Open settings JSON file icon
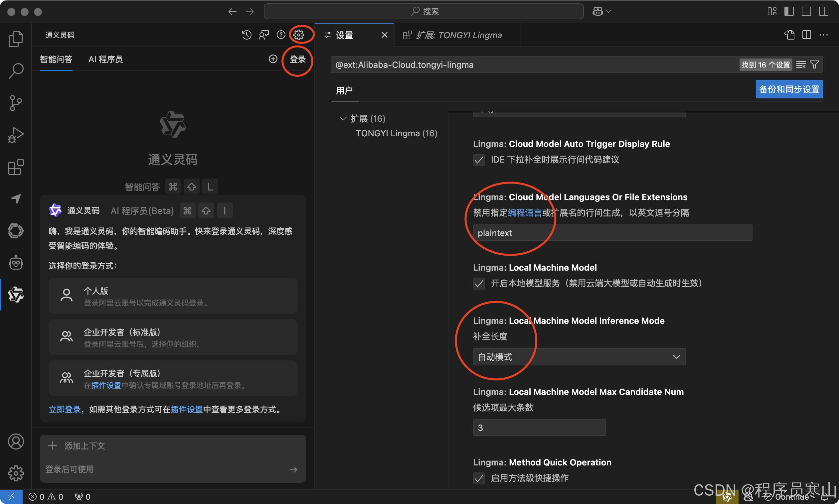Screen dimensions: 839x504 (789, 35)
